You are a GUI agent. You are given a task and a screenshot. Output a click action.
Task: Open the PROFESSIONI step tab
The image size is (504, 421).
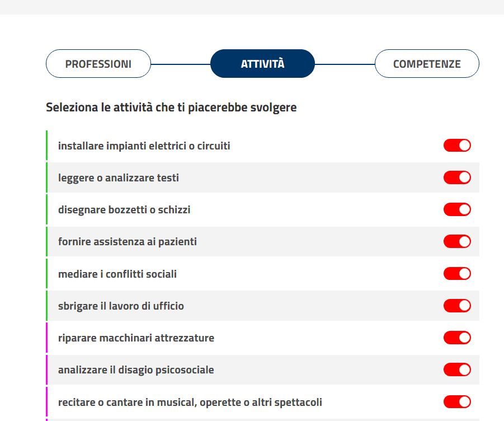click(x=98, y=64)
